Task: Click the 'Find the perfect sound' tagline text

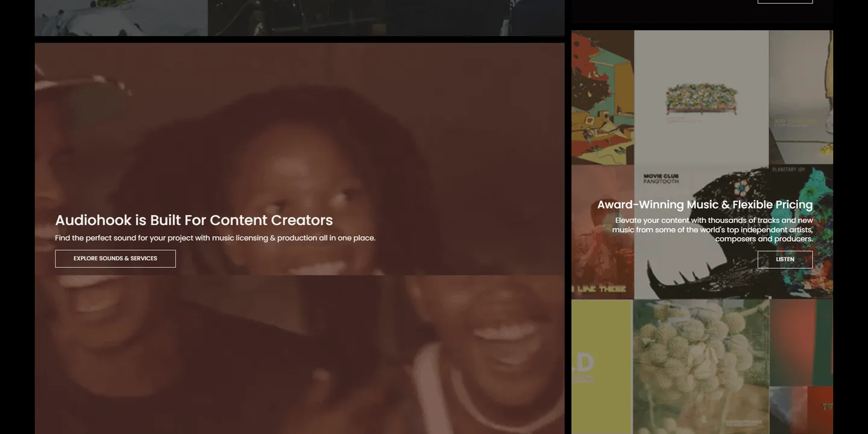Action: [x=215, y=238]
